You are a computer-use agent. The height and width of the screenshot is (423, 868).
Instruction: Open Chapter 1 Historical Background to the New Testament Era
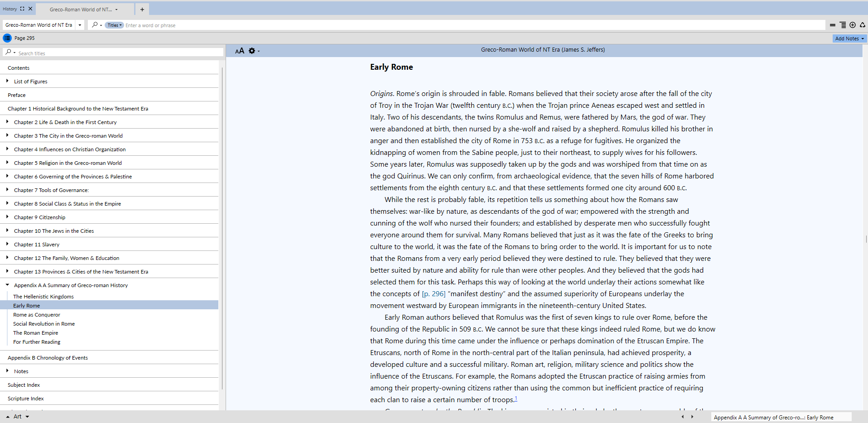tap(78, 109)
